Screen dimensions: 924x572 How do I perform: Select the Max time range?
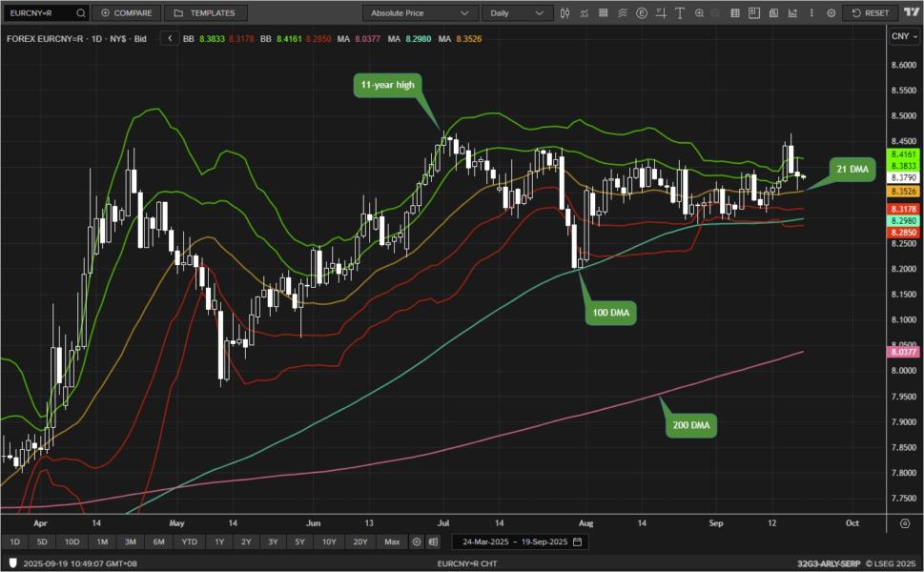point(392,541)
